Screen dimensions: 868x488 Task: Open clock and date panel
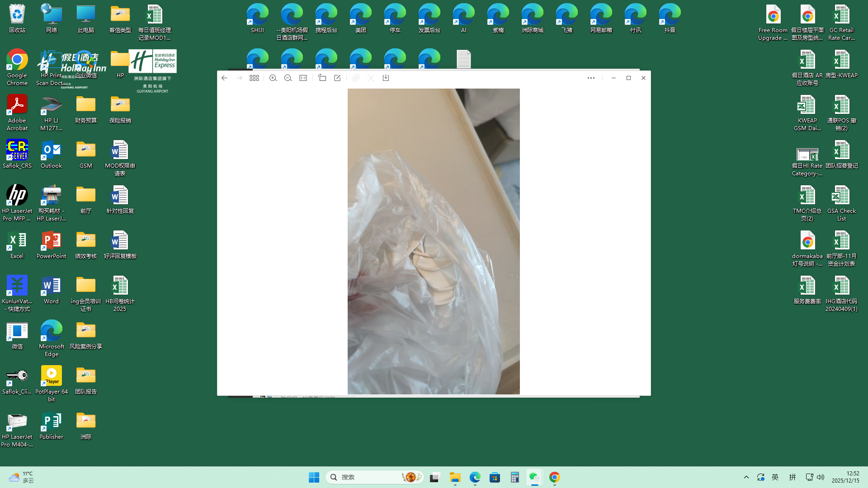[845, 477]
